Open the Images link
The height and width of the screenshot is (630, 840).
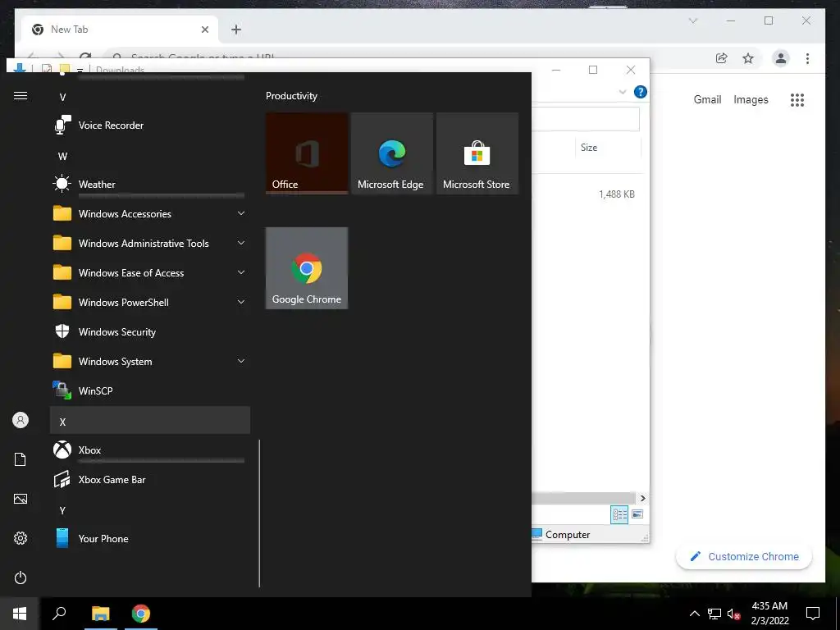click(x=751, y=99)
